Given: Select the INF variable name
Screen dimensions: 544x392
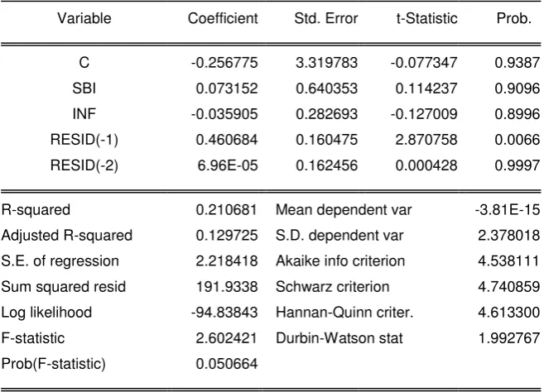Looking at the screenshot, I should coord(84,114).
